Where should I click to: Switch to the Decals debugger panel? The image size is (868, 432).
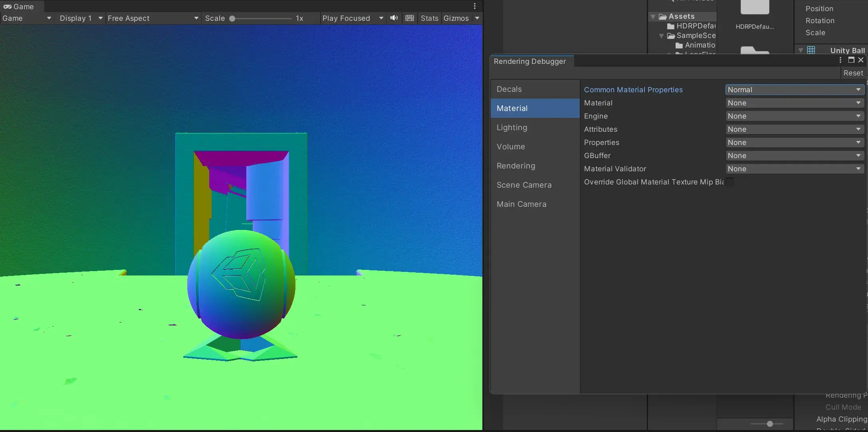(535, 89)
